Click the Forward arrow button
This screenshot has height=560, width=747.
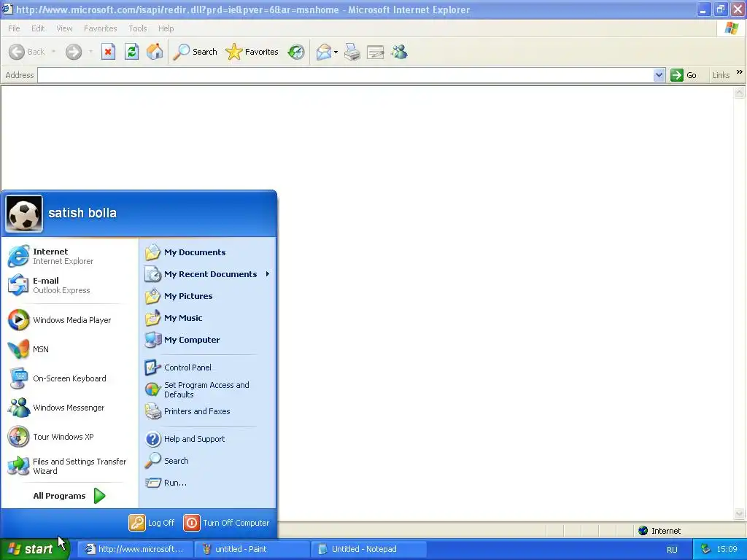click(x=74, y=52)
